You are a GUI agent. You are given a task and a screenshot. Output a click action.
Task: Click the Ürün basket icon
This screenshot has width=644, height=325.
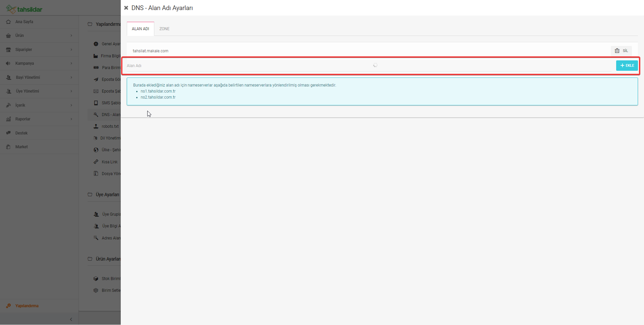click(x=8, y=36)
